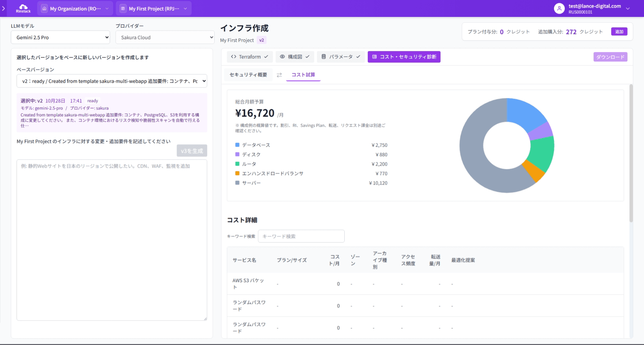Click the swap arrows between tabs
644x345 pixels.
tap(279, 75)
